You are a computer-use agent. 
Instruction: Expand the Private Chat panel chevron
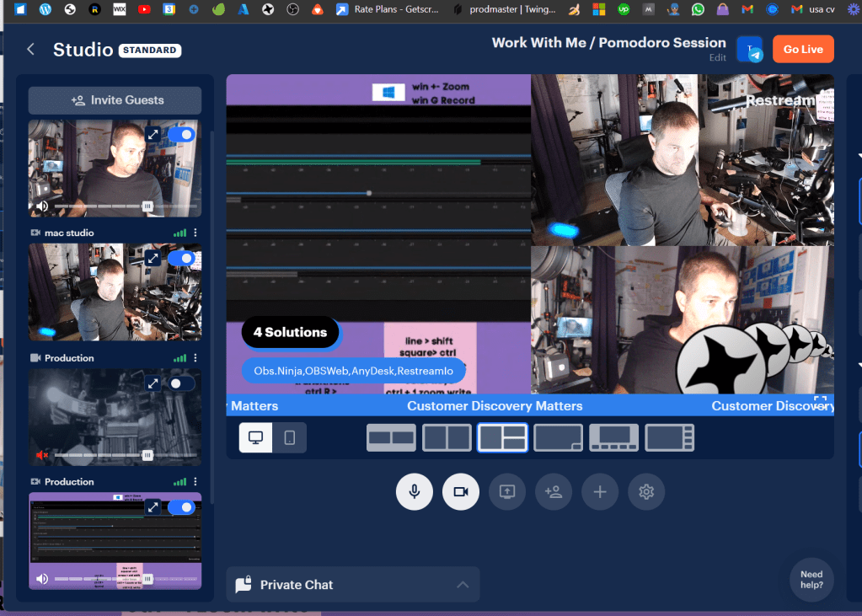(463, 585)
